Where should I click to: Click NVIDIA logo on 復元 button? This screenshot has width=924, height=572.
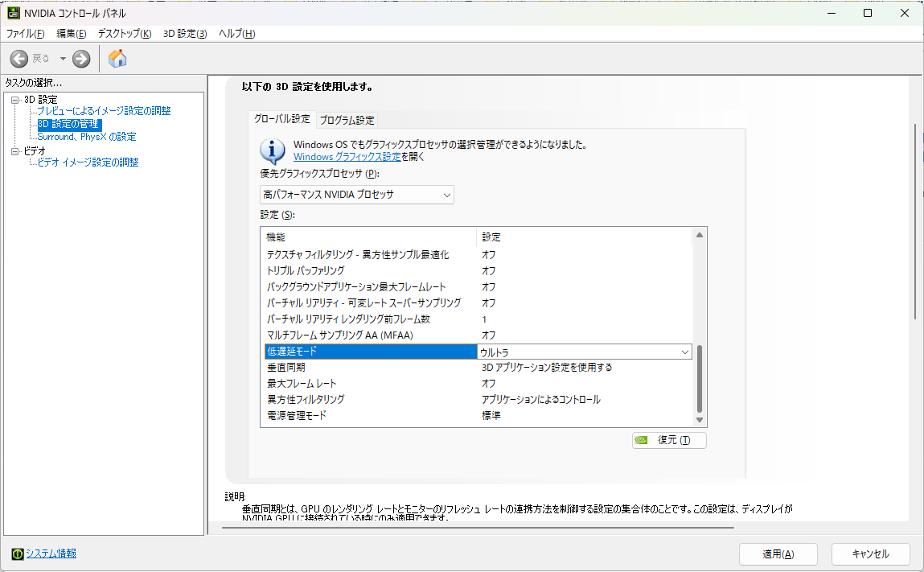coord(642,440)
